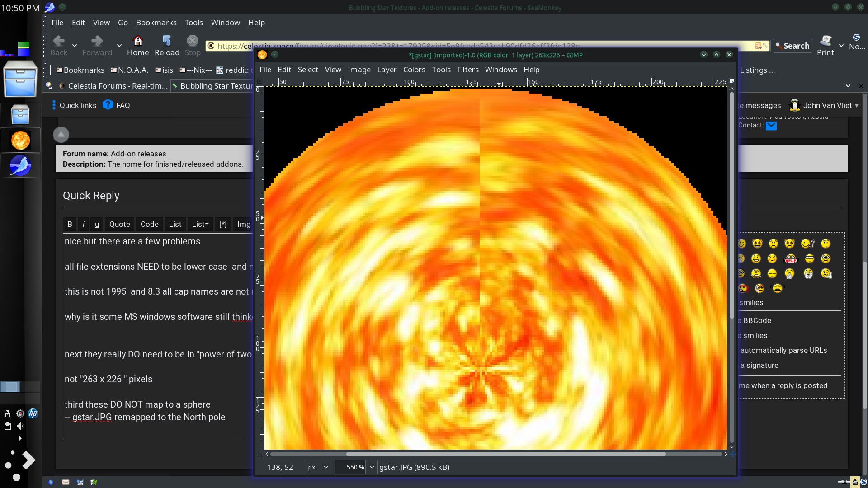Click inside the Quick Reply message text area
868x488 pixels.
point(158,337)
